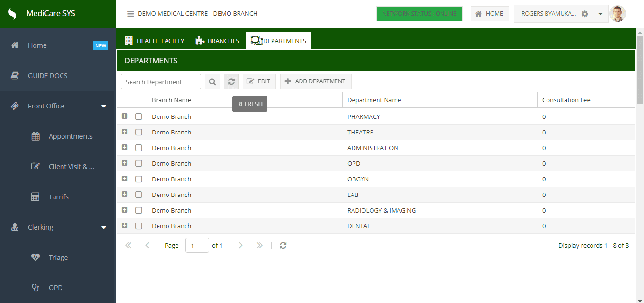Open the settings gear beside user name
This screenshot has height=303, width=644.
point(585,14)
